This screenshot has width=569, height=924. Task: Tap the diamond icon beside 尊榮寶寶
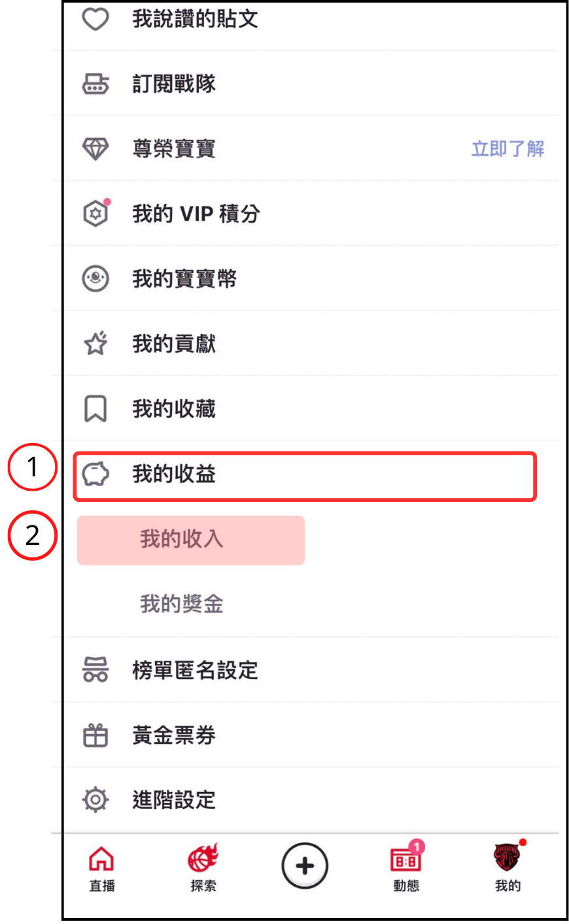click(95, 149)
